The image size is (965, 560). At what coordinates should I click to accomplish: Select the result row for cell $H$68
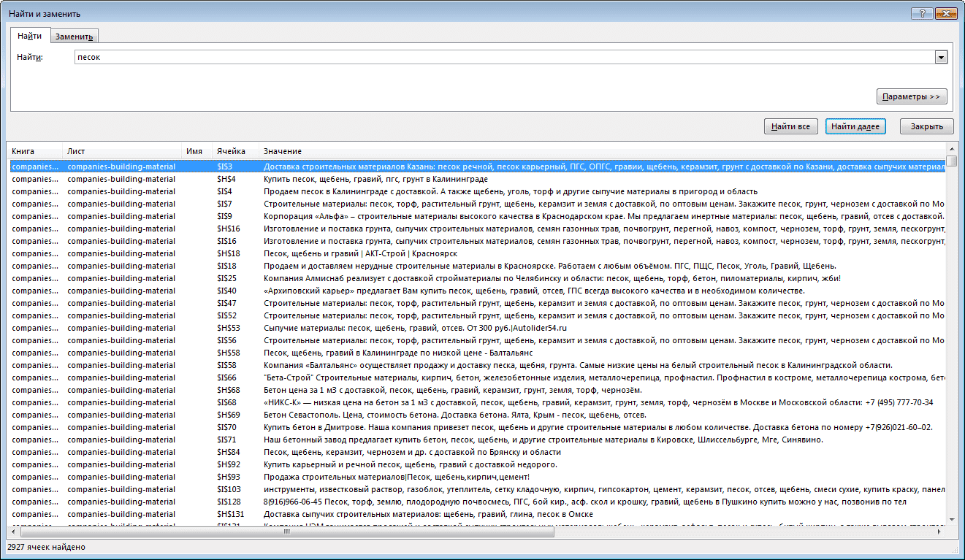click(476, 390)
